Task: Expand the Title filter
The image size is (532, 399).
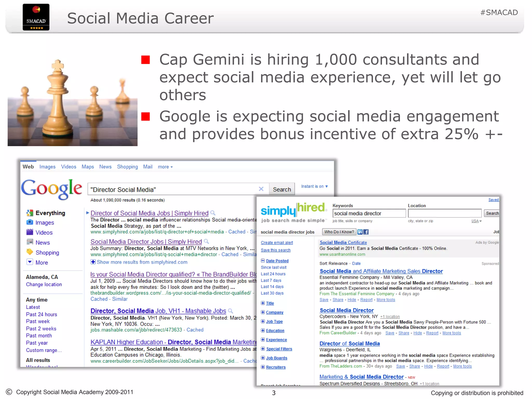Action: [x=263, y=303]
